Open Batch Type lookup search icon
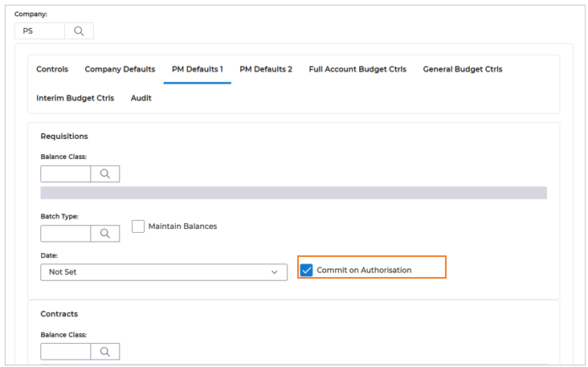Image resolution: width=588 pixels, height=367 pixels. pos(104,234)
